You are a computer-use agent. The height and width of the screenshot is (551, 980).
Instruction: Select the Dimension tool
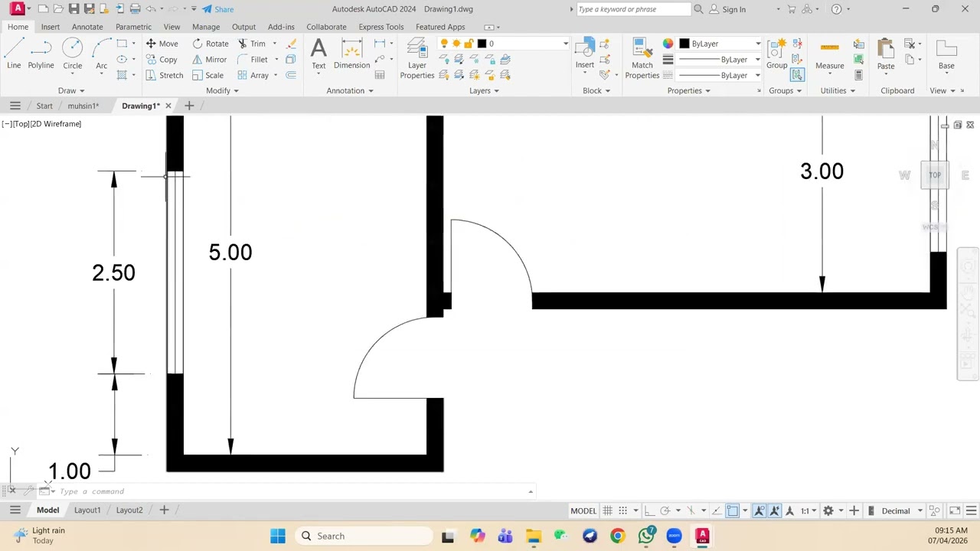tap(352, 55)
